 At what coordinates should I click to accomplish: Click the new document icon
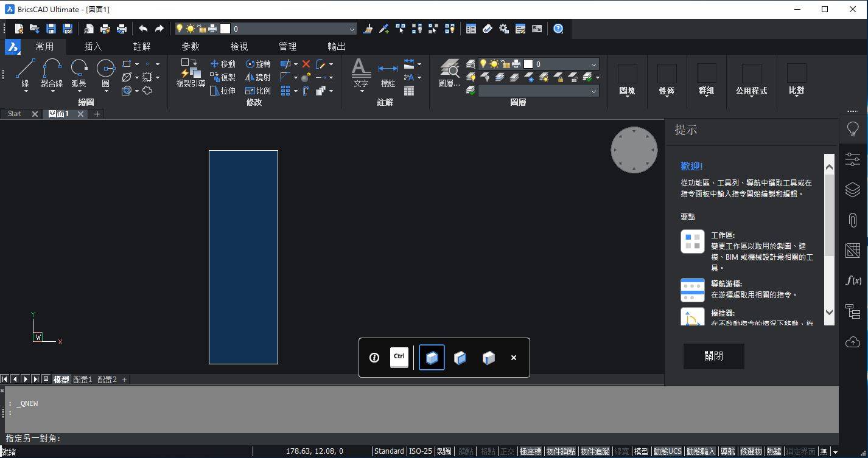click(x=19, y=29)
